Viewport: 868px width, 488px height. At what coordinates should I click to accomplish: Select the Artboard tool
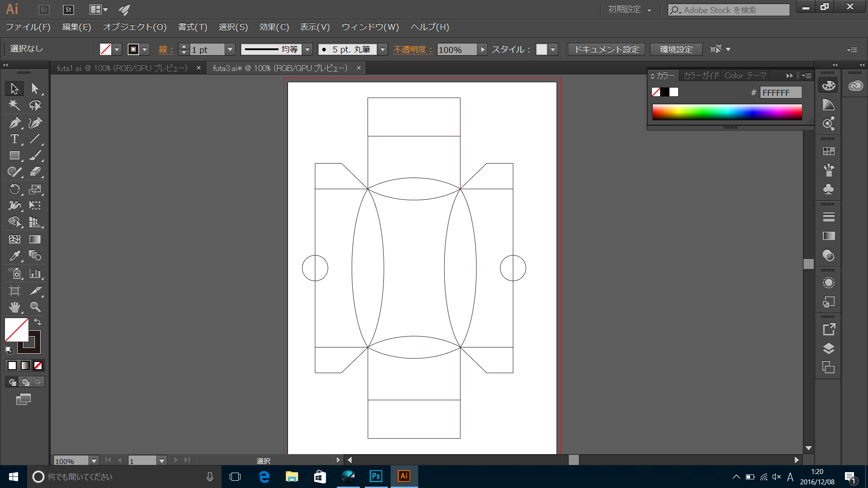point(14,291)
